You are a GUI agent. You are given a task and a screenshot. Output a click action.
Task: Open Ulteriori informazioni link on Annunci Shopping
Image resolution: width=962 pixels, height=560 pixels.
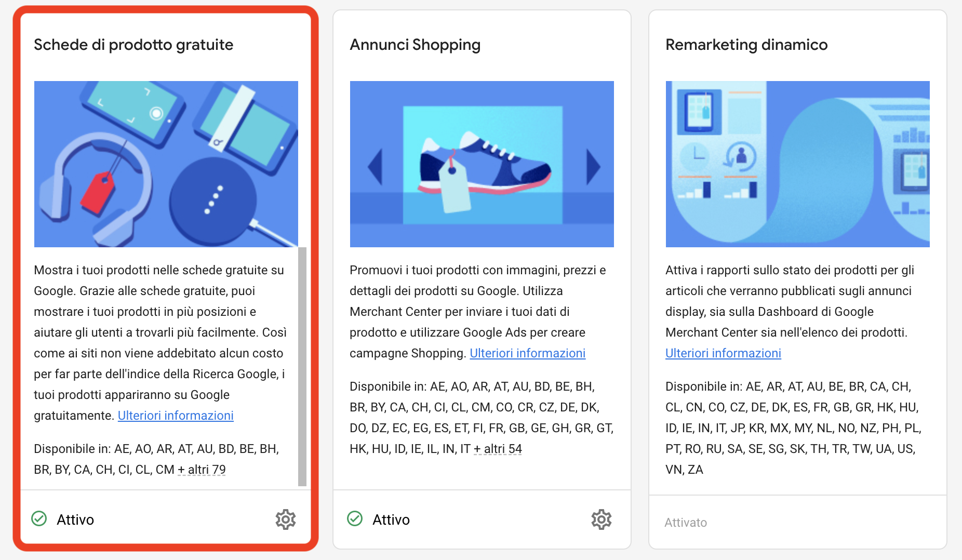pyautogui.click(x=527, y=353)
